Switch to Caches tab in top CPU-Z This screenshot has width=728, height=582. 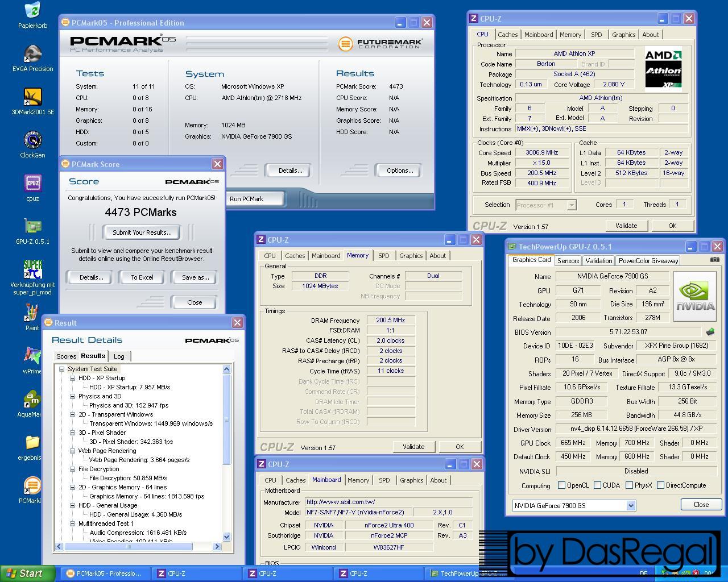507,35
